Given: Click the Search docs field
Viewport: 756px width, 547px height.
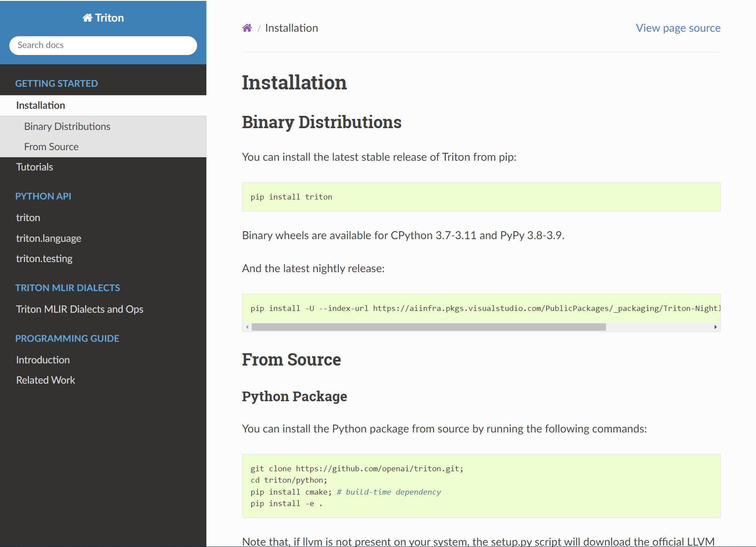Looking at the screenshot, I should pos(103,45).
